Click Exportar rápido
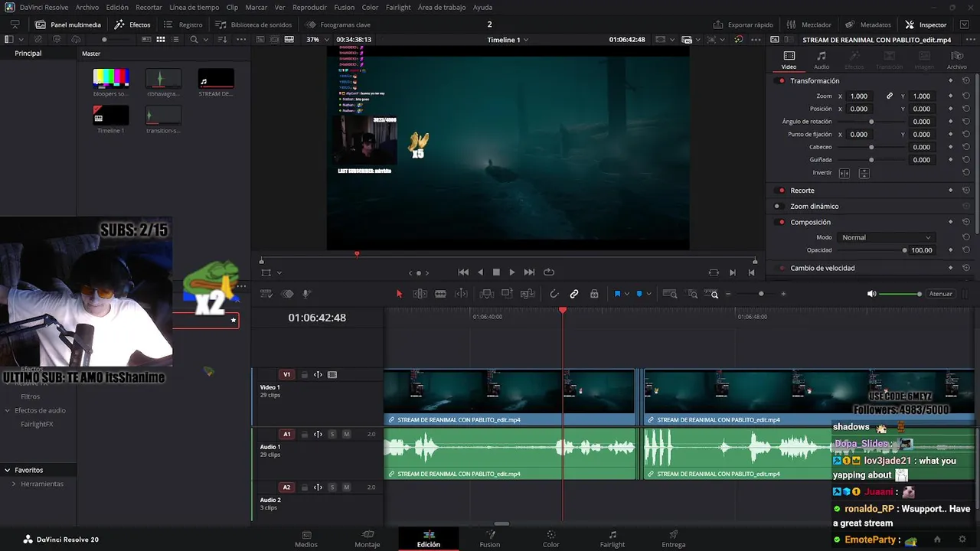Image resolution: width=980 pixels, height=551 pixels. pyautogui.click(x=743, y=24)
